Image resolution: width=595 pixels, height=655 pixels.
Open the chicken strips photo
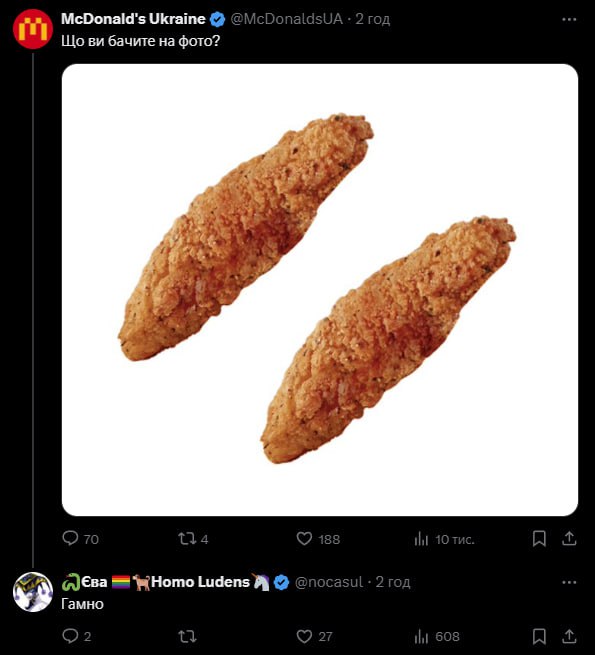coord(320,289)
